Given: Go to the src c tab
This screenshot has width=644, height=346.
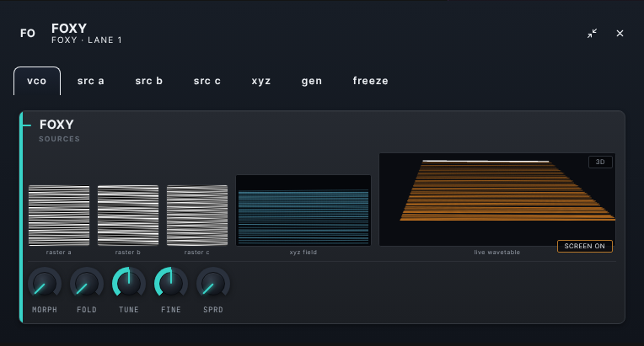Looking at the screenshot, I should tap(207, 81).
